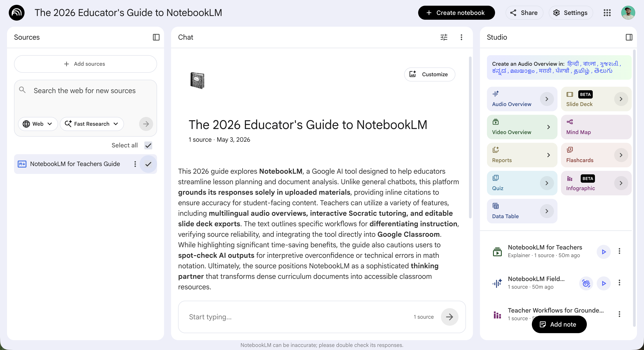Create Audio Overview in Tamil (தமிழ்)

point(581,71)
